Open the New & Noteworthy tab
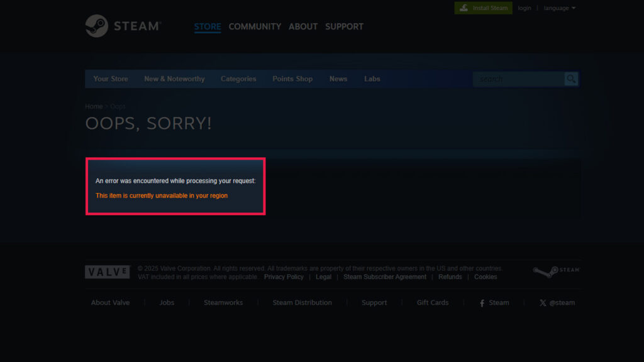Image resolution: width=644 pixels, height=362 pixels. (174, 79)
